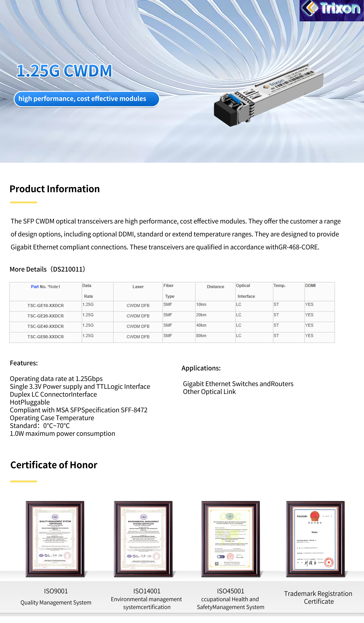
Task: Select the TSC-GE80-XXDCR part number cell
Action: tap(45, 337)
